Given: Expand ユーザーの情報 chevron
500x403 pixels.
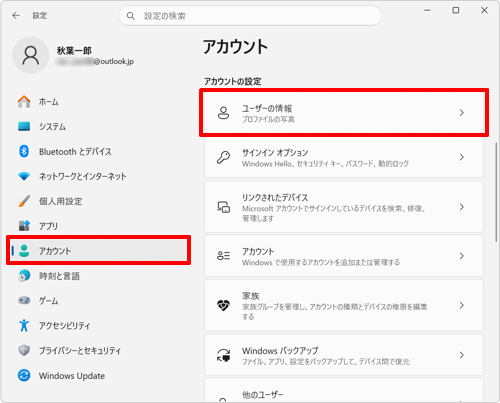Looking at the screenshot, I should coord(462,113).
